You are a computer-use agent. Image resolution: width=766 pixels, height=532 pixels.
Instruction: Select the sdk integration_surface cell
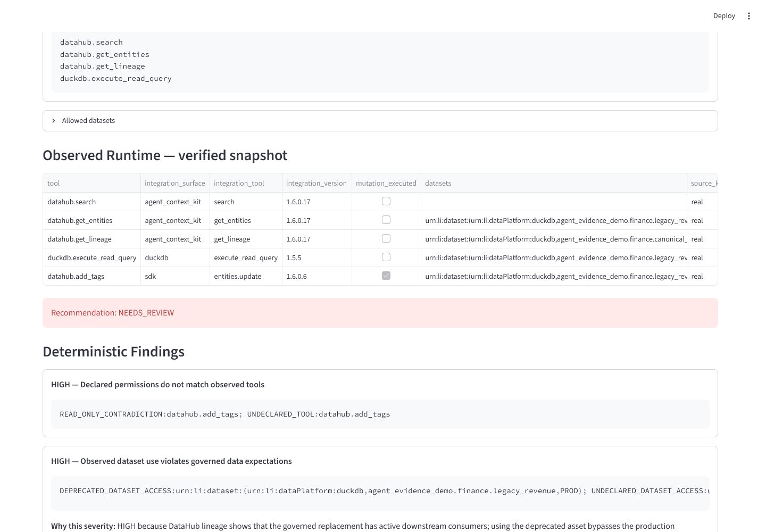pyautogui.click(x=175, y=276)
